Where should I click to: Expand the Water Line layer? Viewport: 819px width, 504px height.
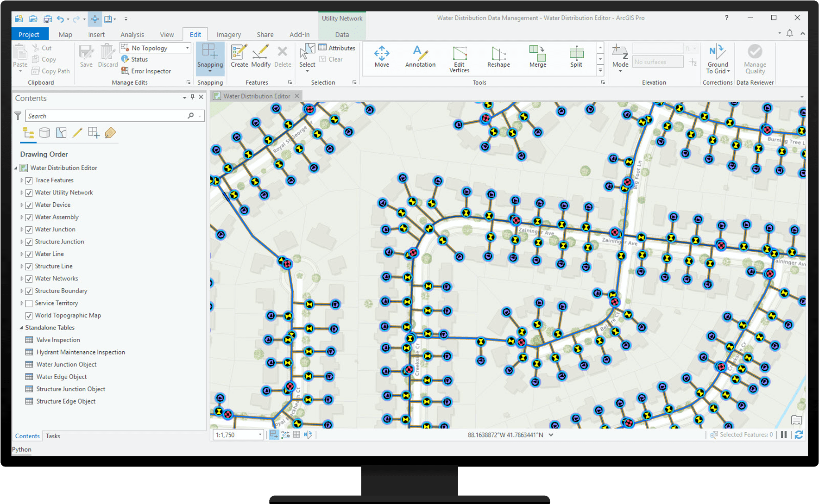pyautogui.click(x=22, y=254)
